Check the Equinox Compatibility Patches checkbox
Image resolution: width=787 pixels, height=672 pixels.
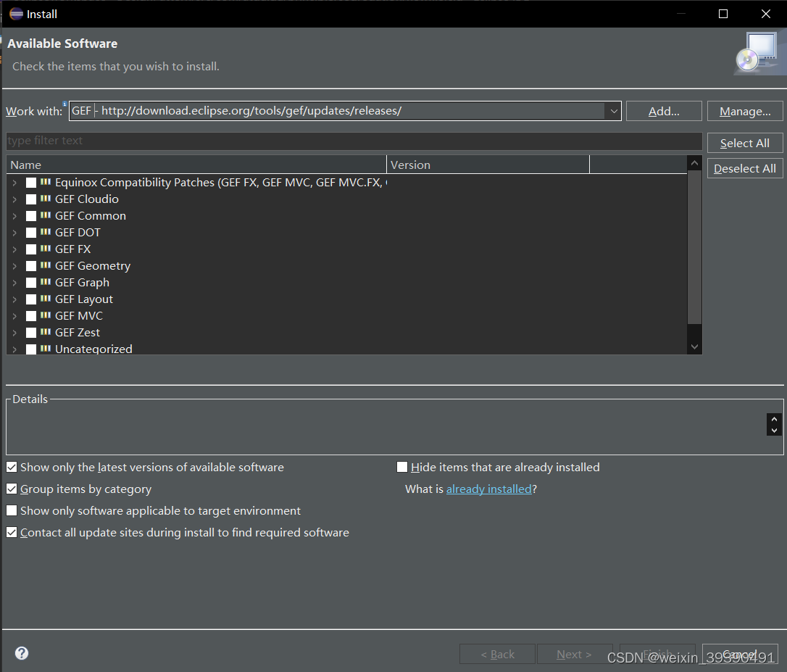[x=31, y=183]
